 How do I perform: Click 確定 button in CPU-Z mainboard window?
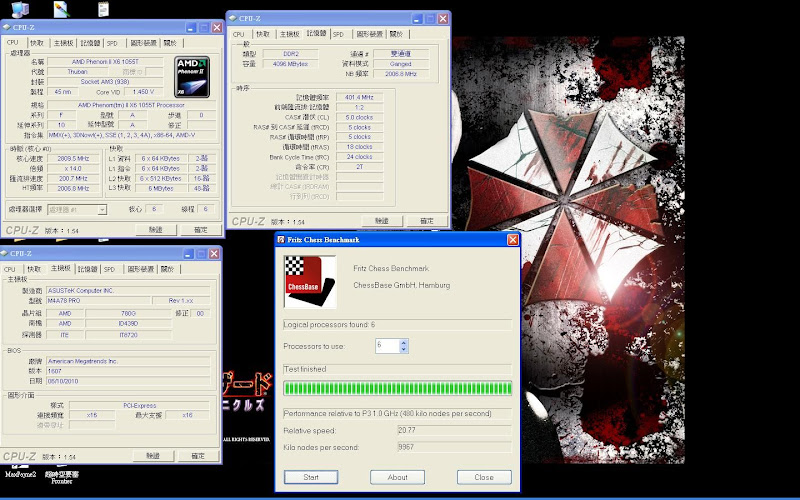pyautogui.click(x=198, y=456)
